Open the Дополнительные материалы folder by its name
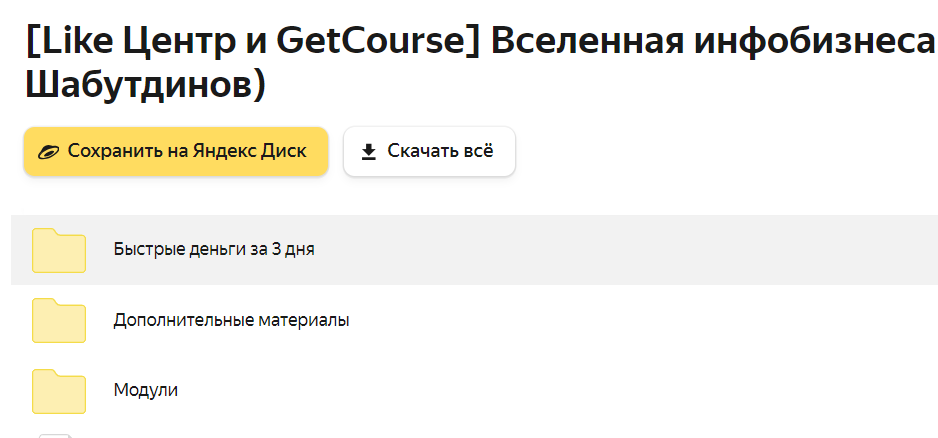This screenshot has width=938, height=438. [231, 320]
